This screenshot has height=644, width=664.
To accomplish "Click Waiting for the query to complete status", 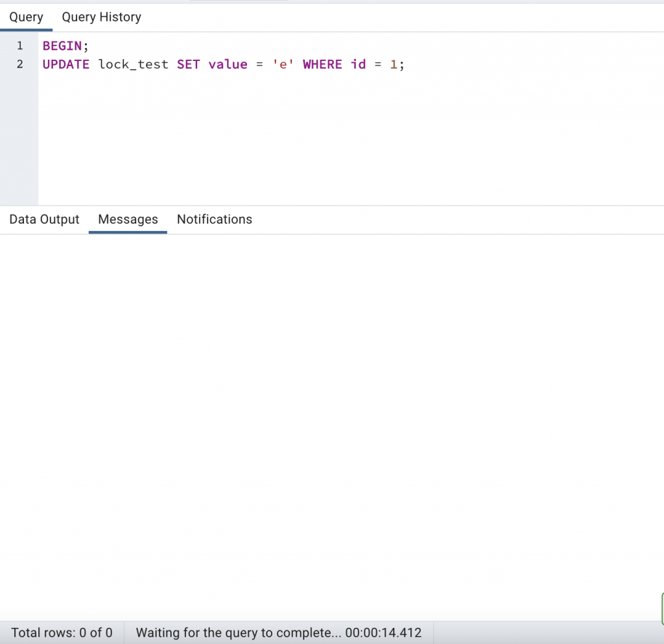I will tap(279, 632).
